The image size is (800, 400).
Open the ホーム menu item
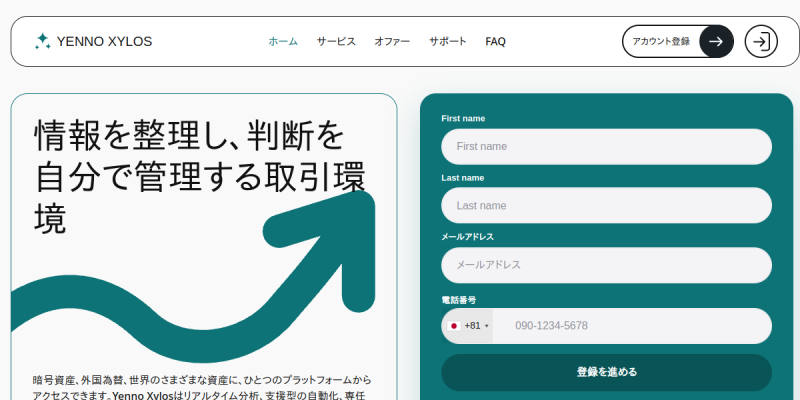click(283, 41)
